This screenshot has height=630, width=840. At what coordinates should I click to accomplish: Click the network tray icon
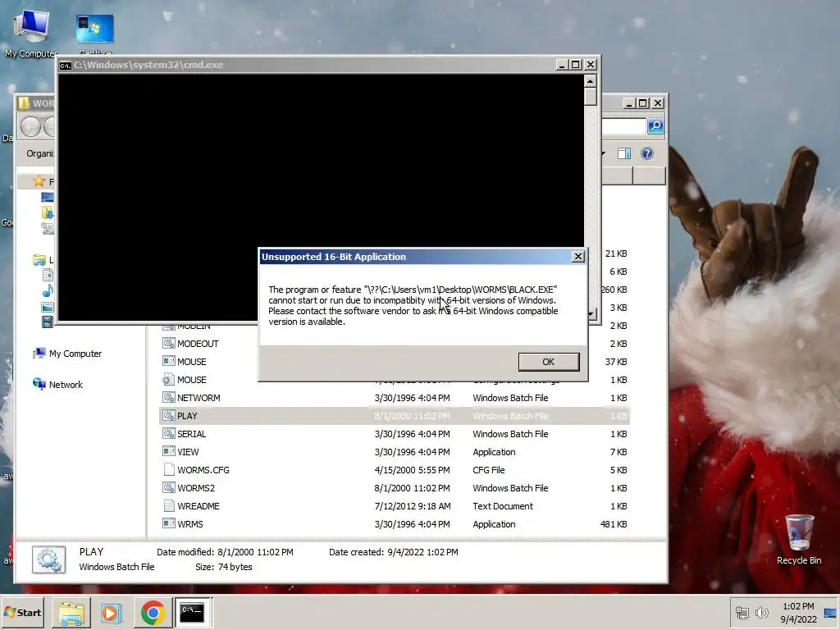(742, 612)
